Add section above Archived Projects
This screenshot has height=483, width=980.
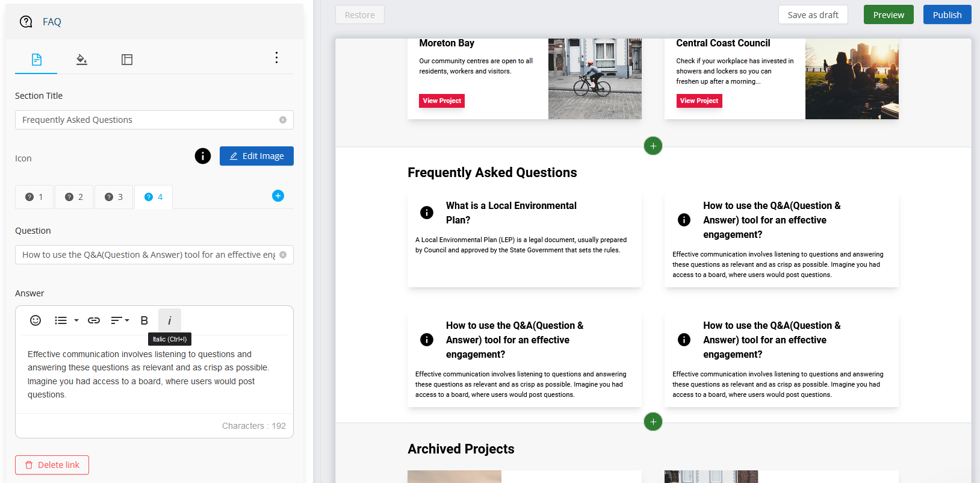click(653, 422)
